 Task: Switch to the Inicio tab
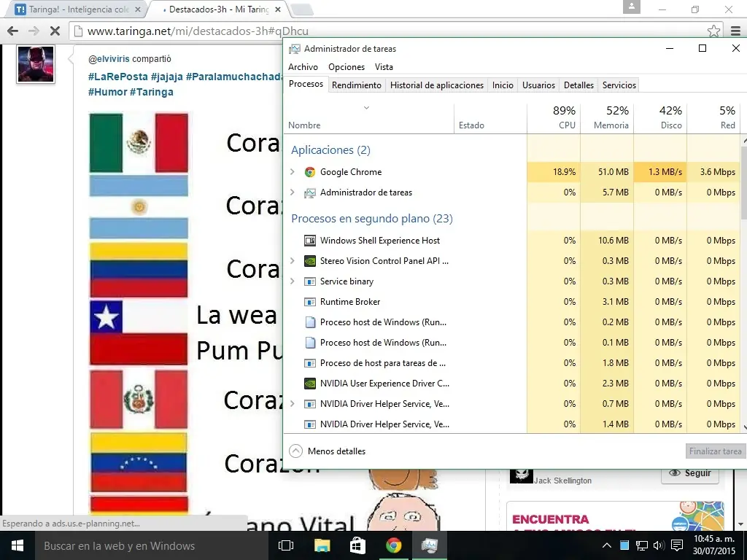point(503,85)
